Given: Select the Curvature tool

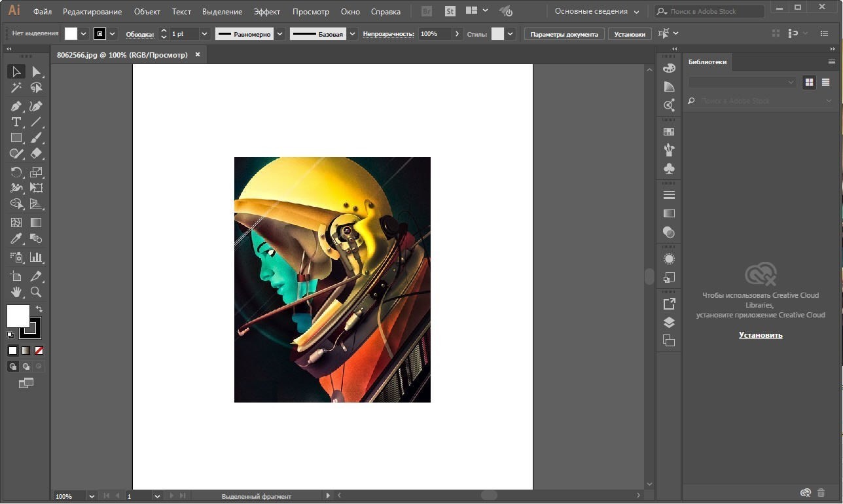Looking at the screenshot, I should tap(36, 106).
